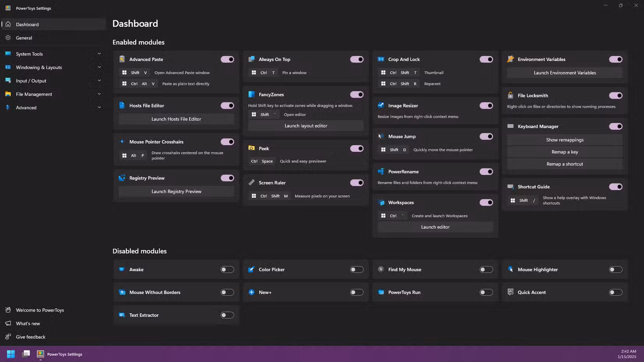Viewport: 644px width, 362px height.
Task: Enable the Awake module toggle
Action: tap(227, 270)
